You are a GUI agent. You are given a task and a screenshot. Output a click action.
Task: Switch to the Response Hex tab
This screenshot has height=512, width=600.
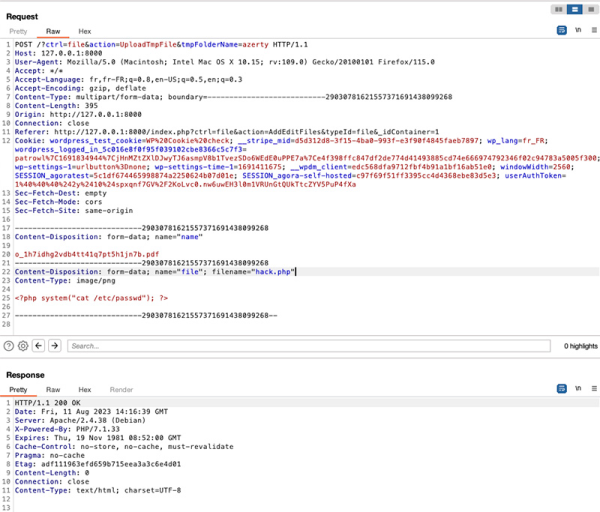pos(85,390)
